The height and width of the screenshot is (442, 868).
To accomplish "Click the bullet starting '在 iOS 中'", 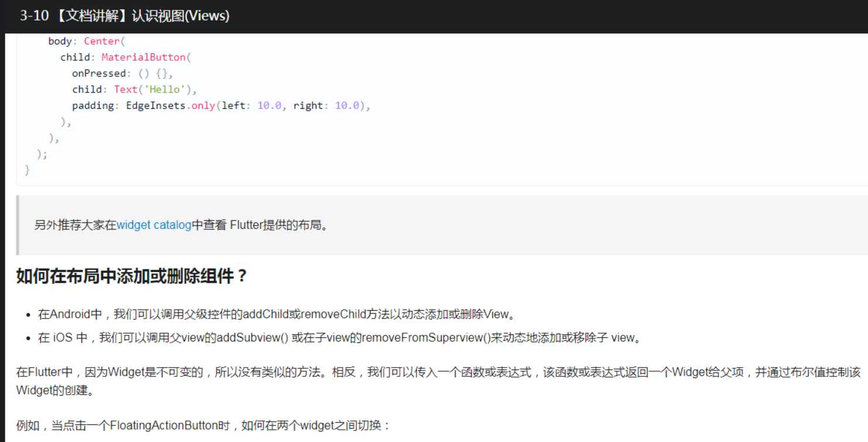I will [340, 338].
